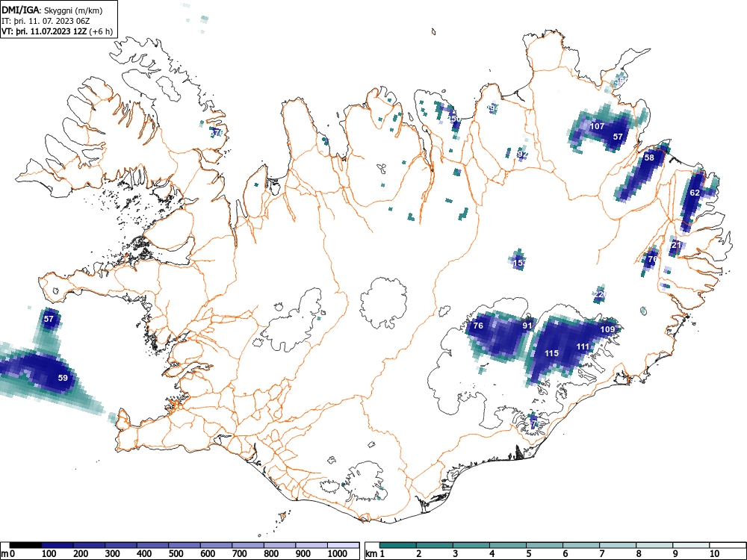Select the '91' visibility value
The height and width of the screenshot is (560, 747).
click(527, 326)
